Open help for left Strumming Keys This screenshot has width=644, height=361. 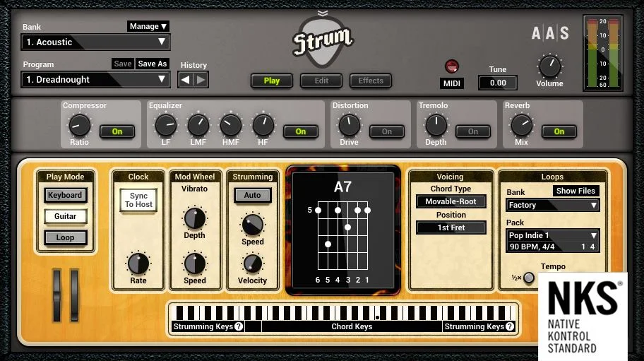pos(239,326)
